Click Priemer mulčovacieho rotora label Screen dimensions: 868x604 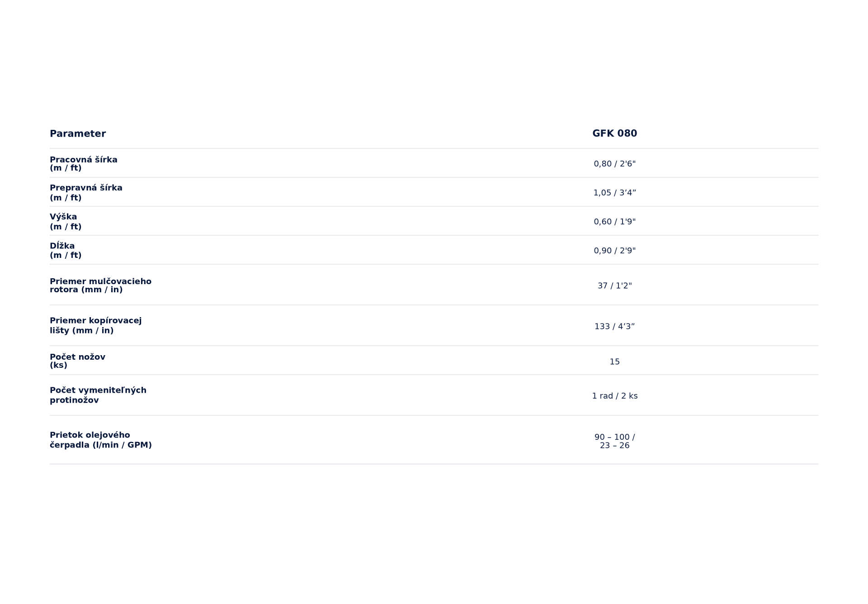coord(100,285)
